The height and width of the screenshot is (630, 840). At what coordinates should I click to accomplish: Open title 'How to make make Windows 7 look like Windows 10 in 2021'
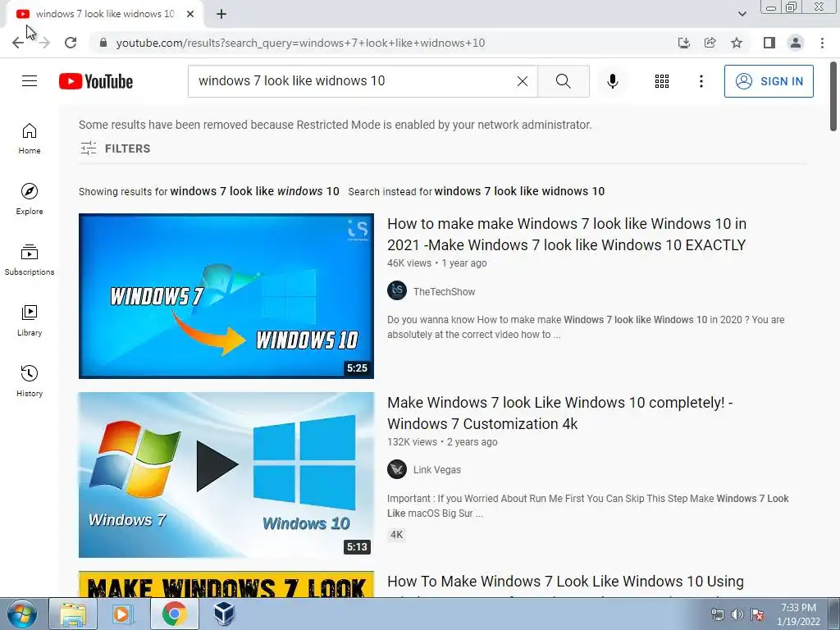pos(567,234)
